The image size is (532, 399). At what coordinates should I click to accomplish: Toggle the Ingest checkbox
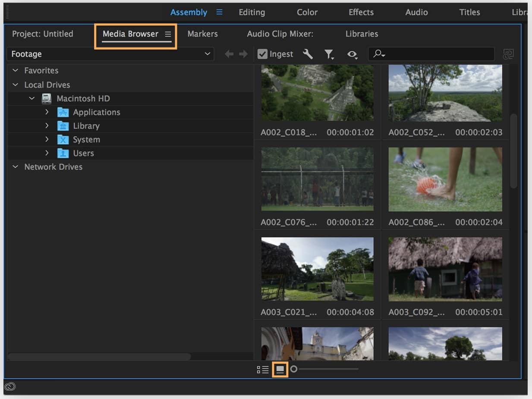pos(262,54)
